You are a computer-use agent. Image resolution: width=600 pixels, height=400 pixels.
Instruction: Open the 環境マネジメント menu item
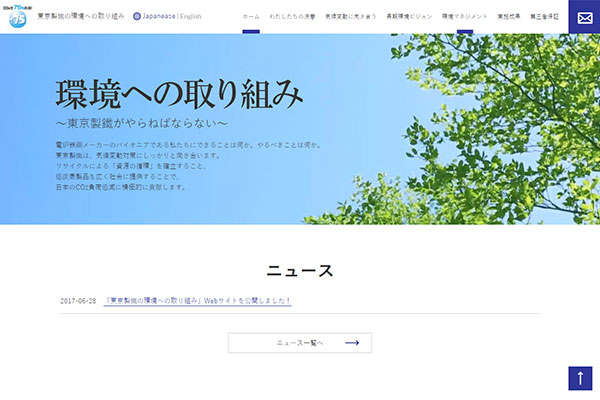click(x=465, y=16)
